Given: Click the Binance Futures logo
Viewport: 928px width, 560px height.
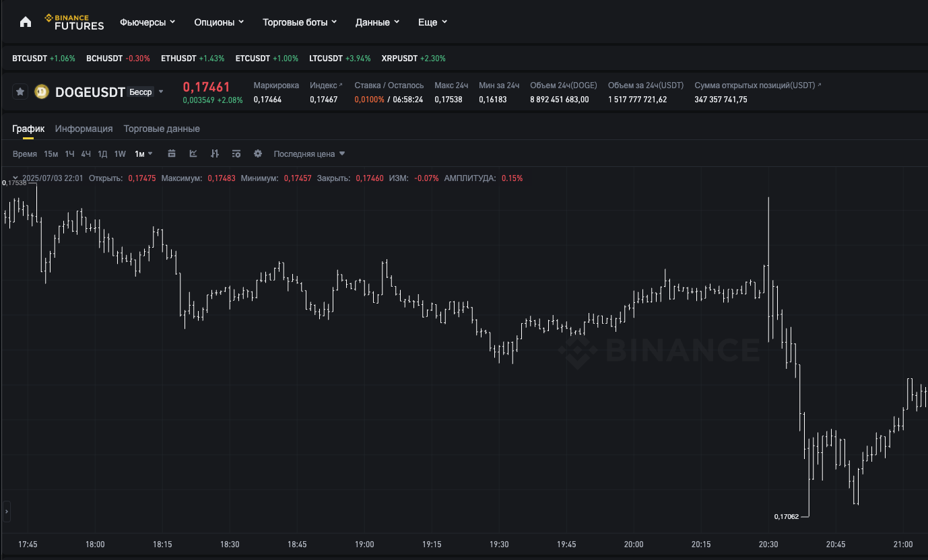Looking at the screenshot, I should pyautogui.click(x=74, y=22).
